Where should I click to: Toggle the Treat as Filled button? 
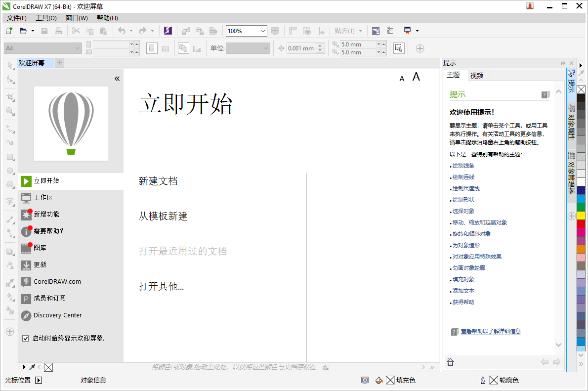coord(399,48)
